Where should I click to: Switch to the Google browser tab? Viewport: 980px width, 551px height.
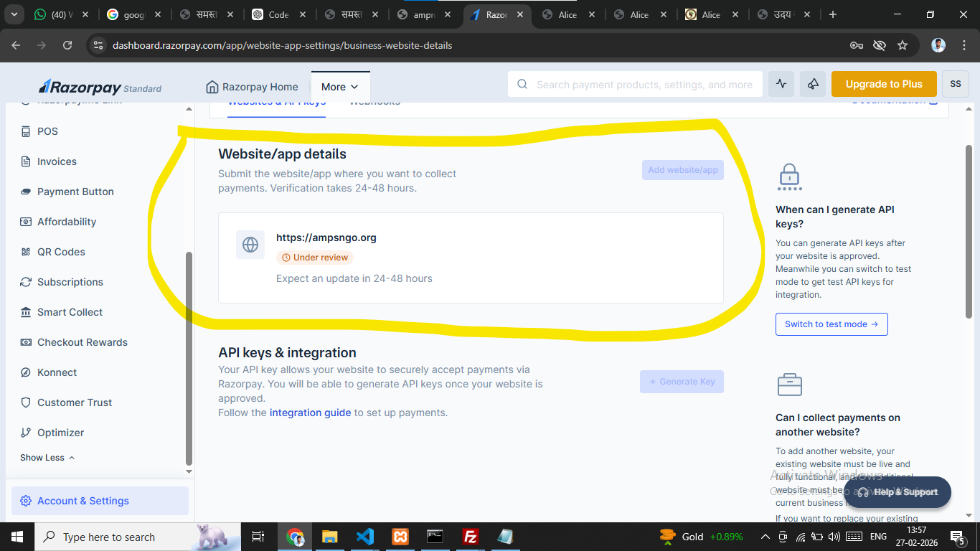pos(133,14)
